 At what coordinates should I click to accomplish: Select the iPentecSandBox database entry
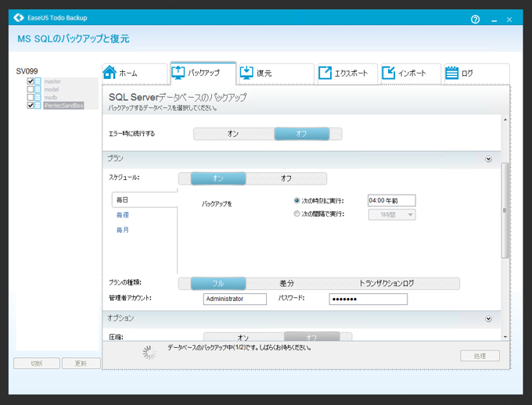pyautogui.click(x=64, y=106)
